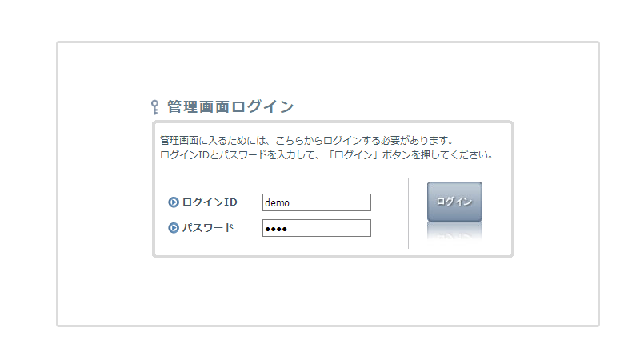
Task: Click ボタンを押してください text in the instructions
Action: coord(437,155)
